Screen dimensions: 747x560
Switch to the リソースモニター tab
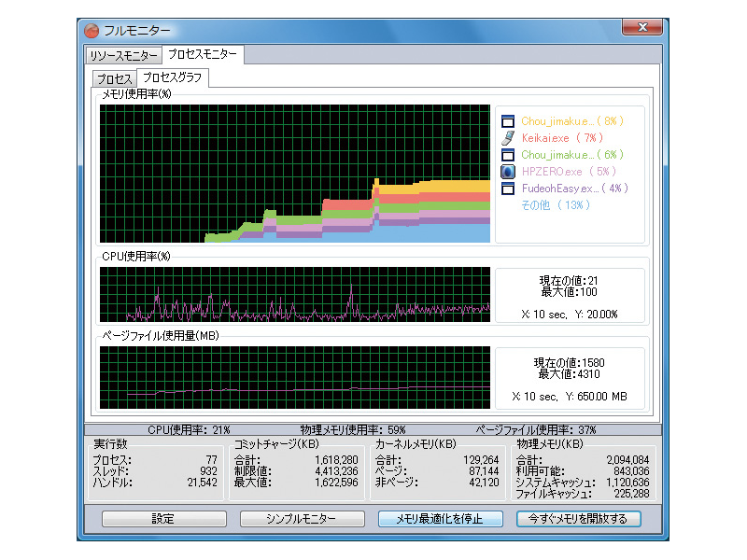123,55
